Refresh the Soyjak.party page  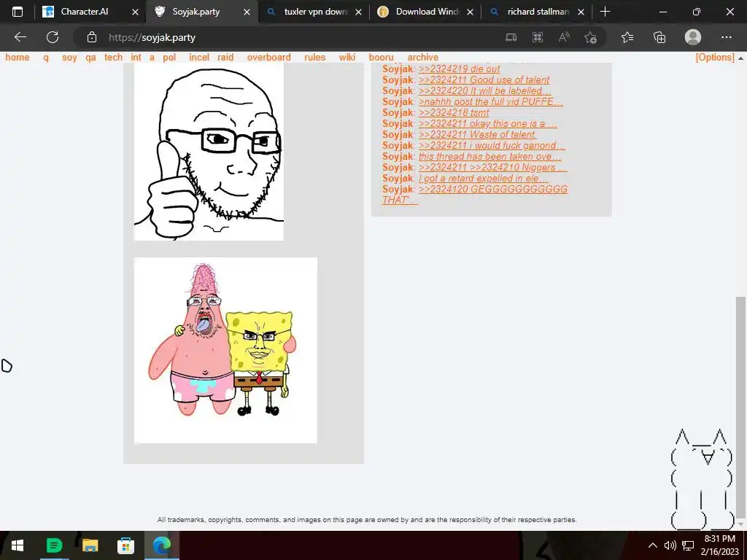click(53, 37)
